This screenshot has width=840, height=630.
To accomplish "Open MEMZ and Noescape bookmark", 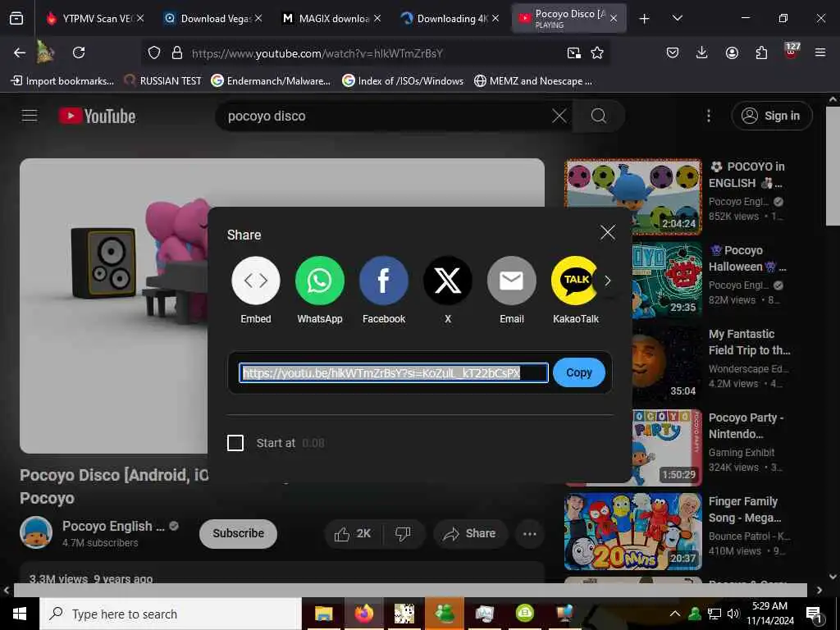I will pyautogui.click(x=533, y=81).
